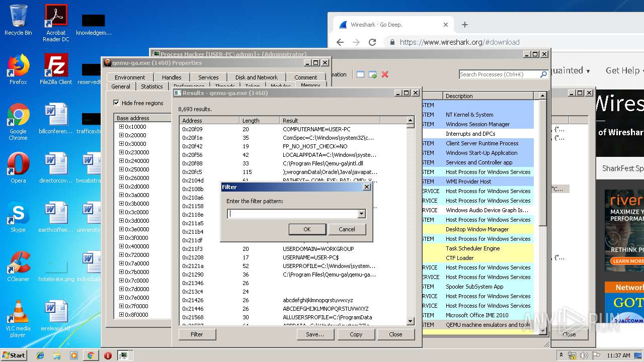Click the Close button in Results window

pos(395,334)
